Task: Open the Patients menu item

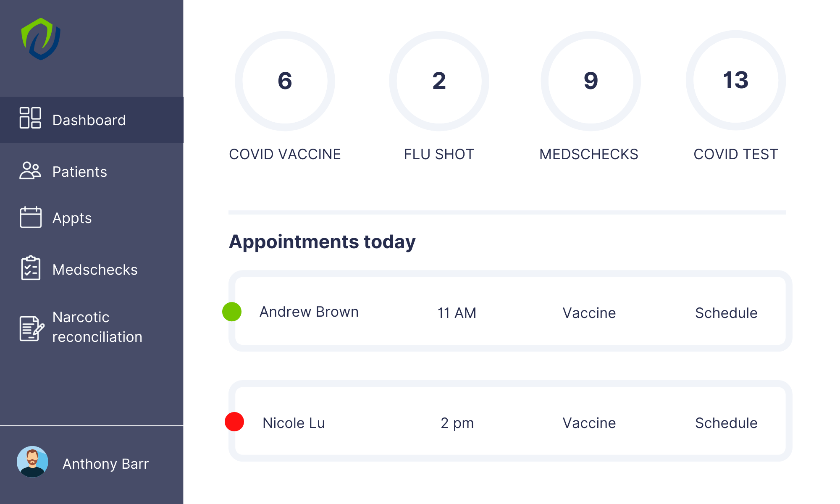Action: pyautogui.click(x=80, y=172)
